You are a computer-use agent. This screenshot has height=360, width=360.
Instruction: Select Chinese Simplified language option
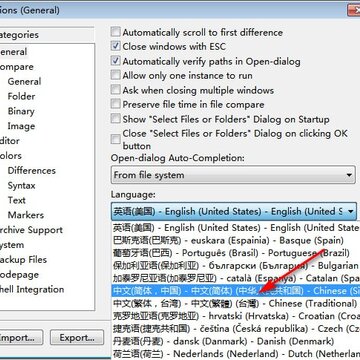236,291
